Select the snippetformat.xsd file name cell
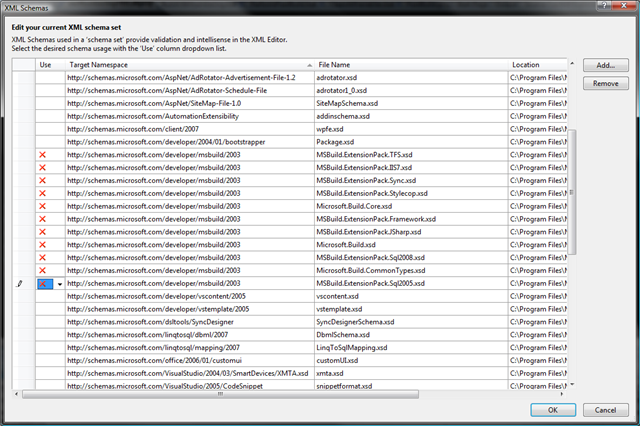640x426 pixels. 411,385
